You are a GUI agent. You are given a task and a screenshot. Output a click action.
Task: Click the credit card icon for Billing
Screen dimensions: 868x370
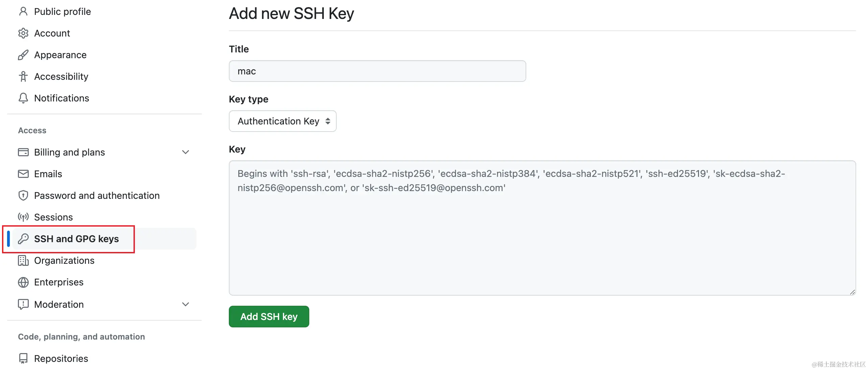click(x=23, y=152)
